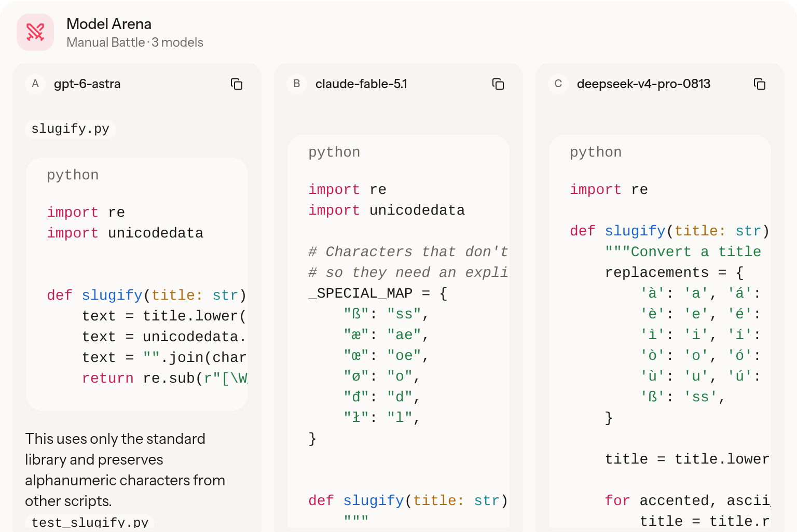Click the python label in gpt-6-astra's code block
Screen dimensions: 797x532
[x=73, y=175]
